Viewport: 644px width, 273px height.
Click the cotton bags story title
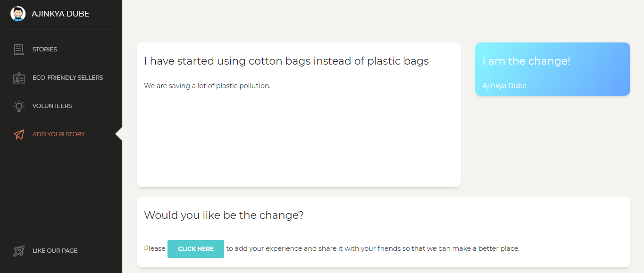point(286,61)
